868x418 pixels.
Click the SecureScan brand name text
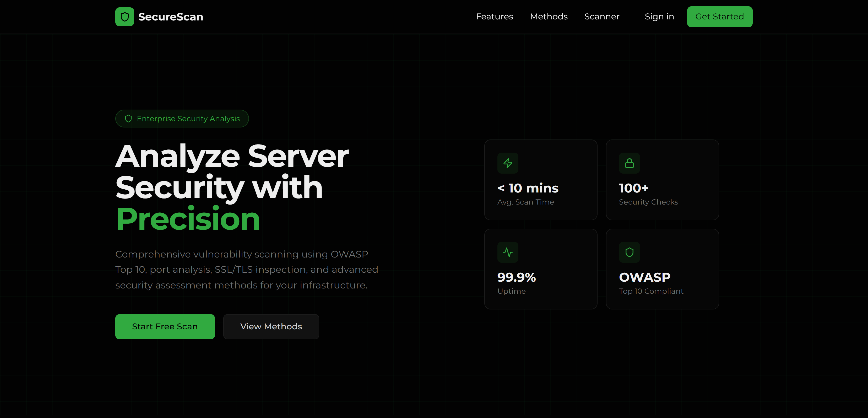tap(171, 17)
